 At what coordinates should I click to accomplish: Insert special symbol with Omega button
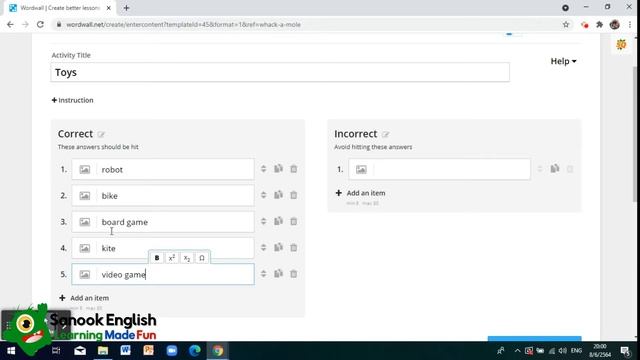click(202, 258)
